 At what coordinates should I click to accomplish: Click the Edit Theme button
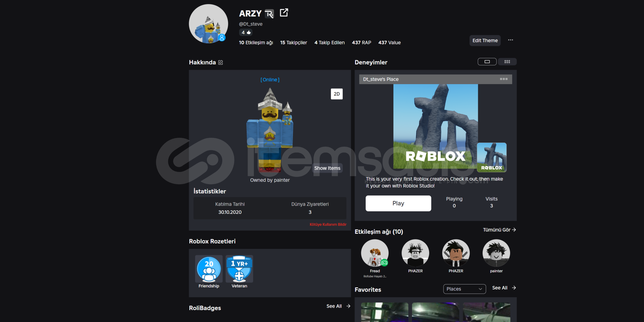coord(485,41)
